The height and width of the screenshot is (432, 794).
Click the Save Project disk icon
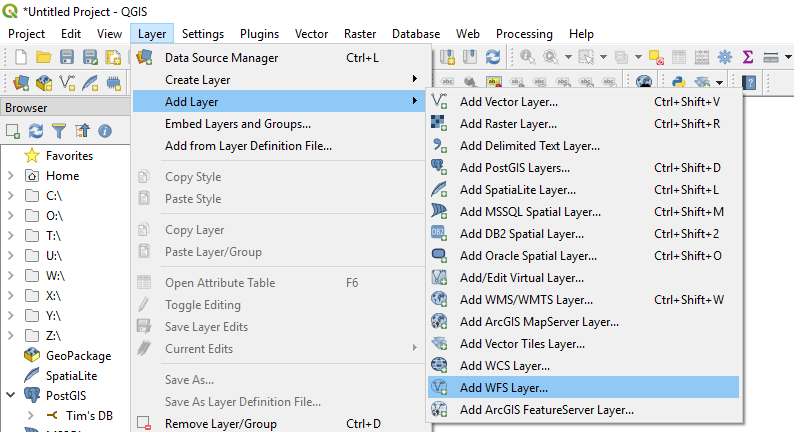click(67, 57)
